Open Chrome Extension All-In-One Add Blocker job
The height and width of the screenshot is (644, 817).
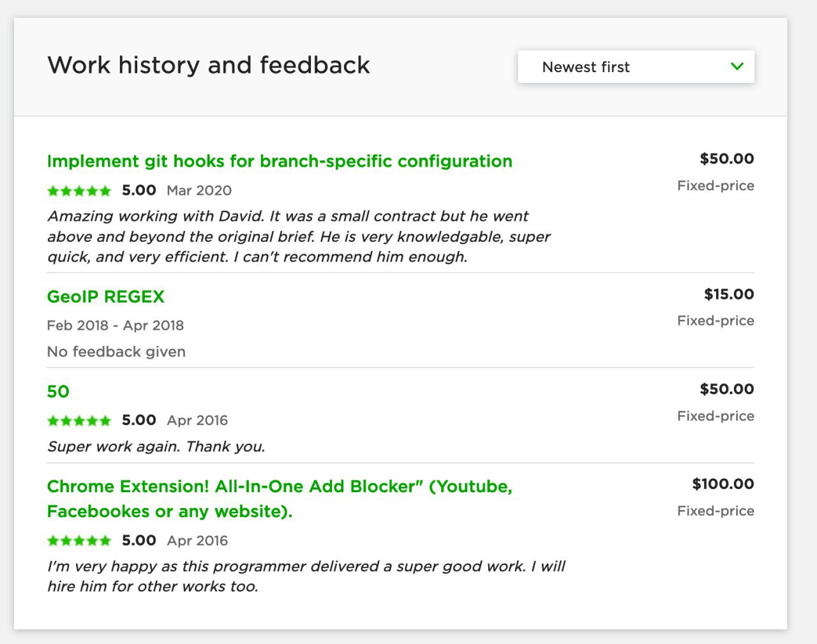[280, 498]
